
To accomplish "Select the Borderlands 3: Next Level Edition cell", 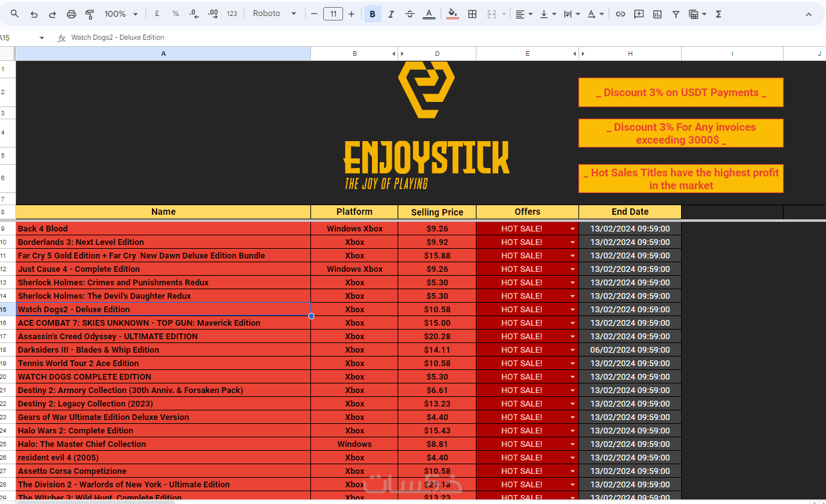I will tap(164, 242).
